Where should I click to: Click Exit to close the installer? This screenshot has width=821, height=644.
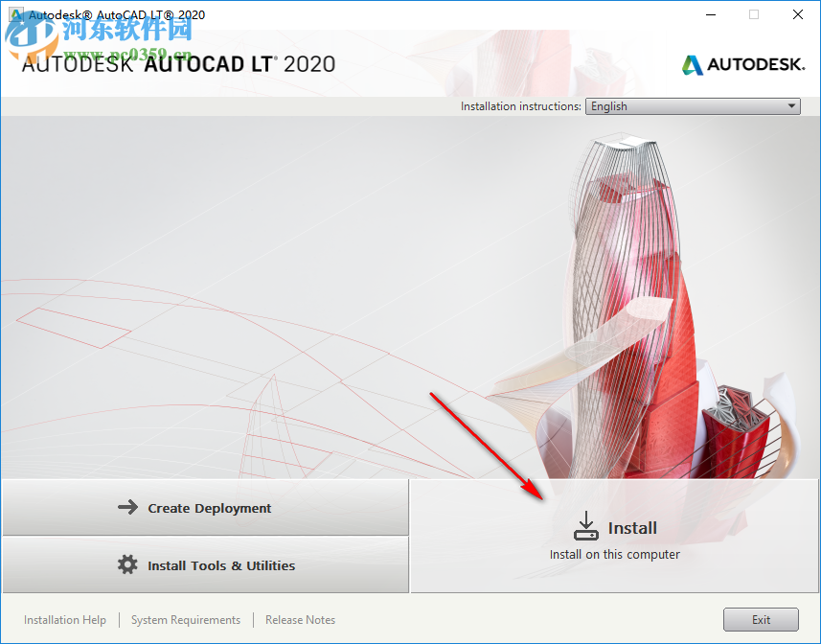tap(761, 619)
